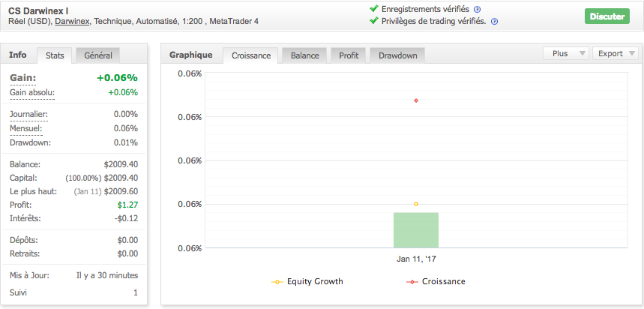Show the Profit chart tab
The width and height of the screenshot is (644, 309).
[349, 55]
